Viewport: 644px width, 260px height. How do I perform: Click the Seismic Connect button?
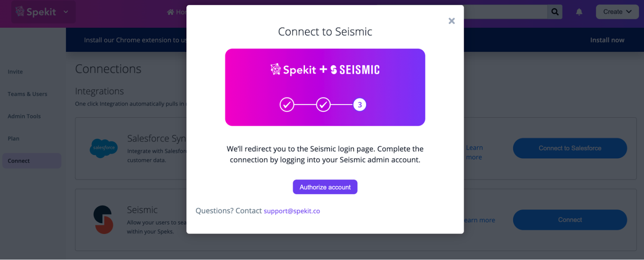(x=570, y=220)
